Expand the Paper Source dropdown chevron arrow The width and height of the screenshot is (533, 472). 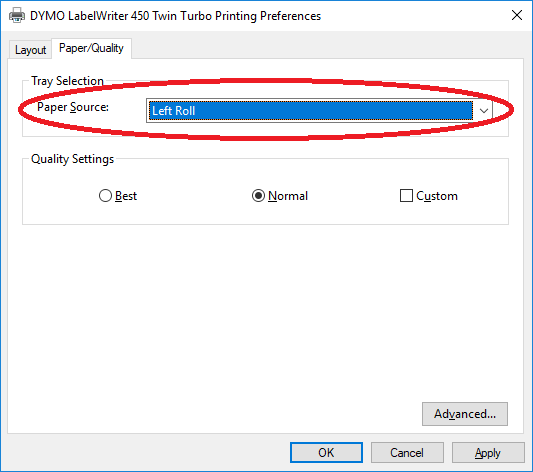tap(483, 111)
